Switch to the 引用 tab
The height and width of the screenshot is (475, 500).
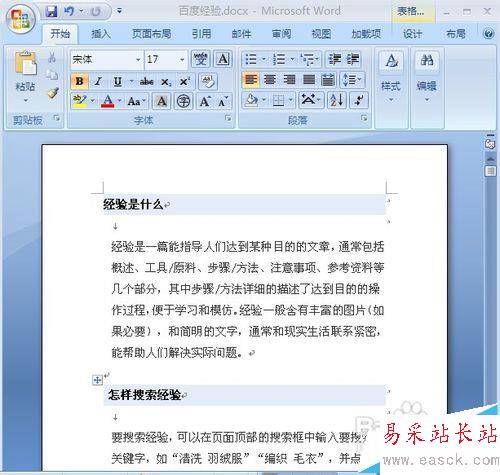coord(201,34)
